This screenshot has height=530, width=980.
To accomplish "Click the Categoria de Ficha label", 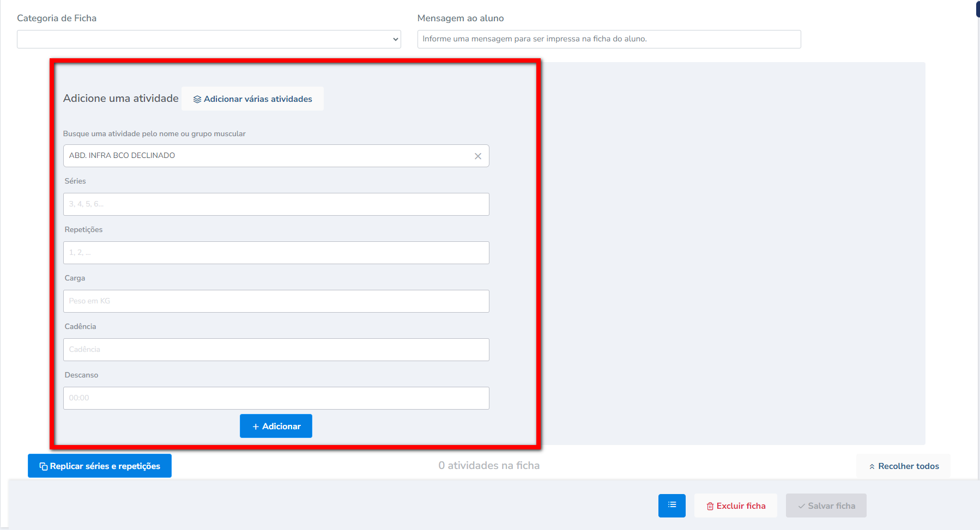I will click(x=57, y=18).
